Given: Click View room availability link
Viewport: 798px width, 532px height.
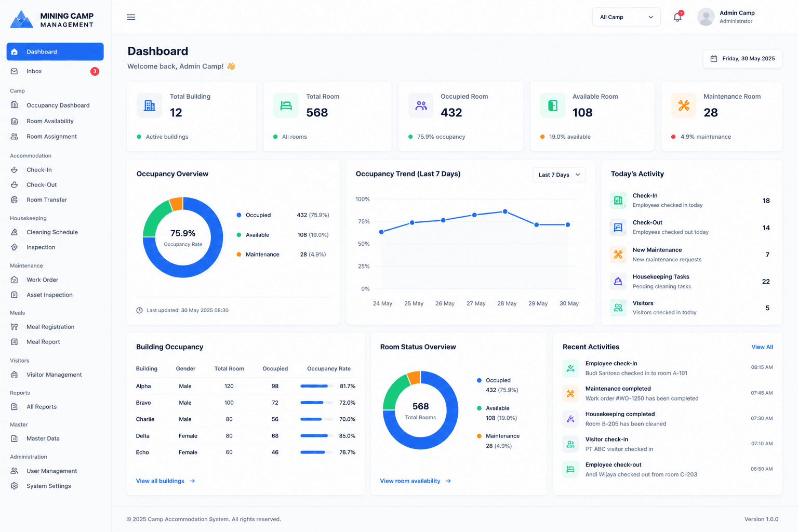Looking at the screenshot, I should click(415, 481).
